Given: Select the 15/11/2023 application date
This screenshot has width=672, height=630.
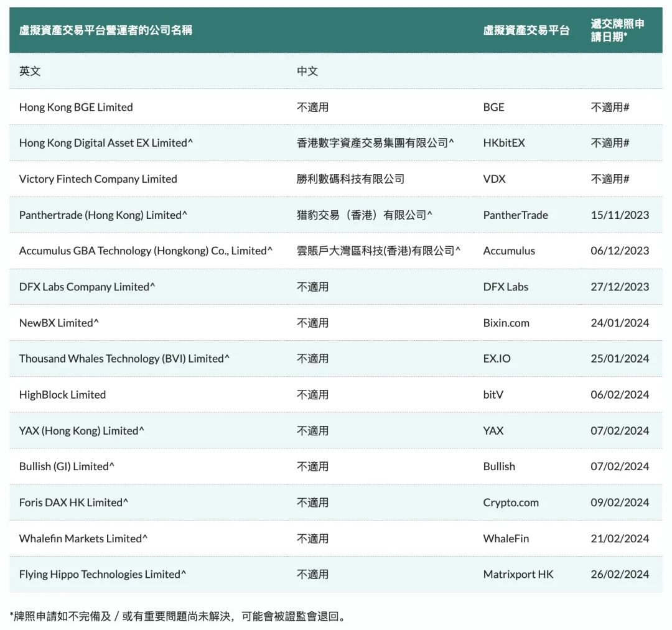Looking at the screenshot, I should click(x=619, y=215).
